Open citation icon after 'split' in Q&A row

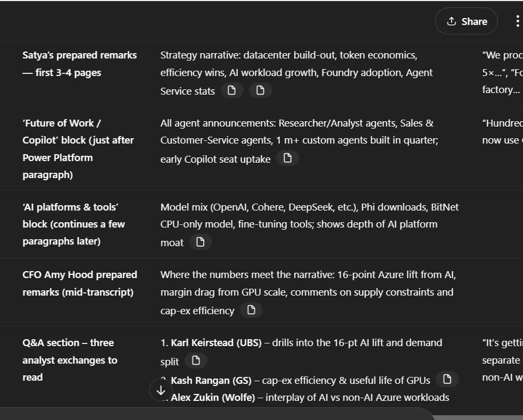pyautogui.click(x=196, y=360)
